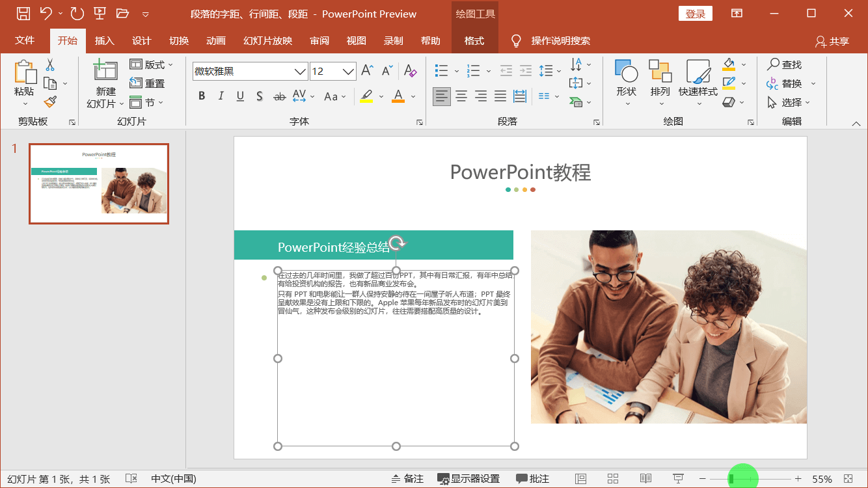Click Shape Outline pen icon

click(x=729, y=83)
